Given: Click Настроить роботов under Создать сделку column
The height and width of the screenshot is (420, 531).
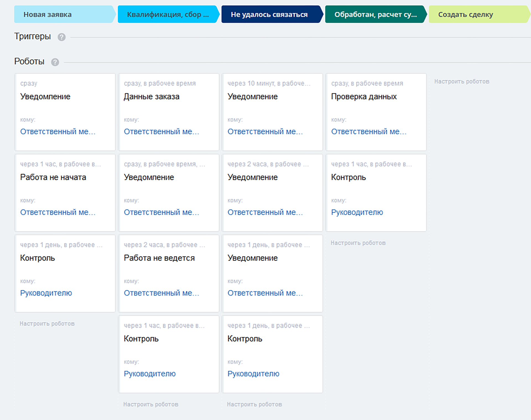Looking at the screenshot, I should coord(462,82).
